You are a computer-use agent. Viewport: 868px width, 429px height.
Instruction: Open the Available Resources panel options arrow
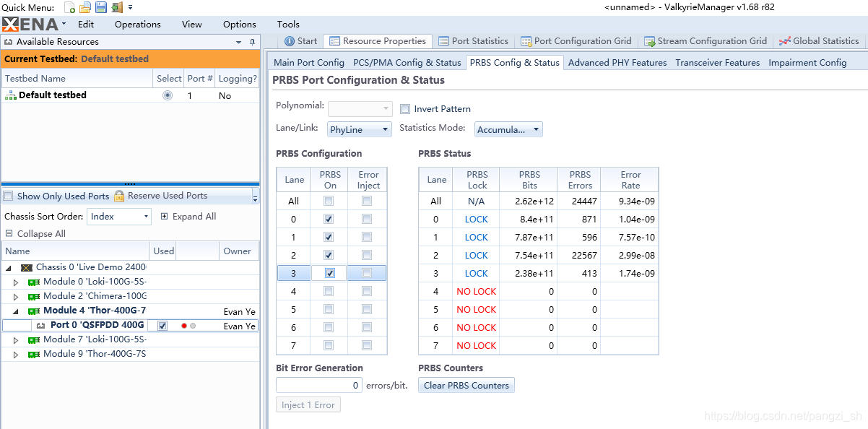(x=239, y=42)
